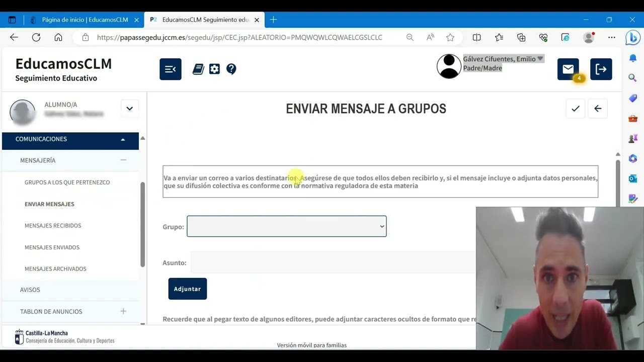
Task: Open browser collections icon
Action: tap(521, 37)
